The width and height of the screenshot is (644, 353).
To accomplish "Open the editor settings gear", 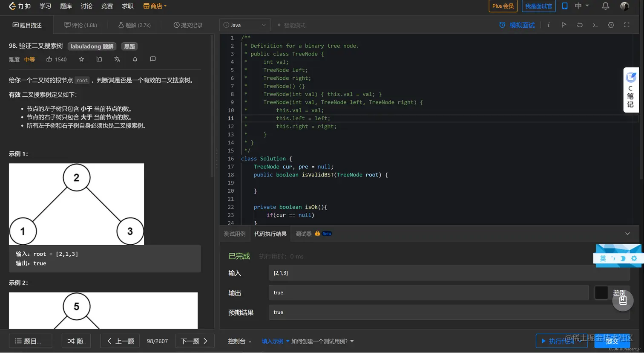I will pos(611,25).
